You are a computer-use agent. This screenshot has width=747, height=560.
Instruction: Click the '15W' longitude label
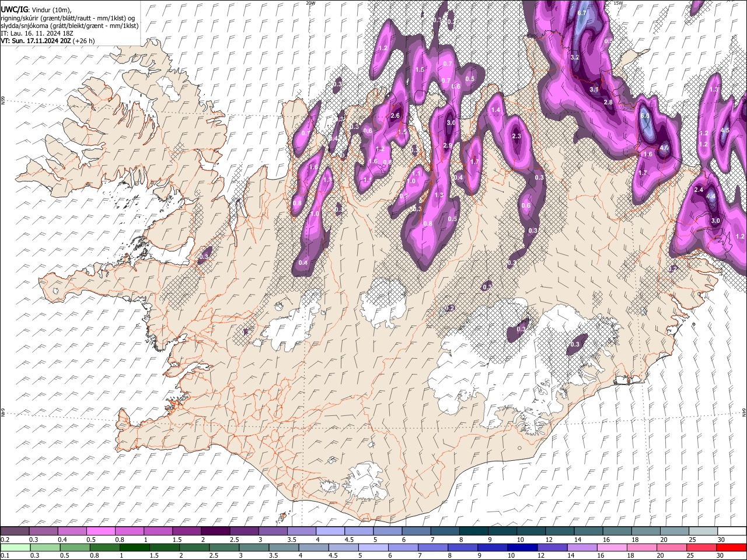pyautogui.click(x=618, y=3)
